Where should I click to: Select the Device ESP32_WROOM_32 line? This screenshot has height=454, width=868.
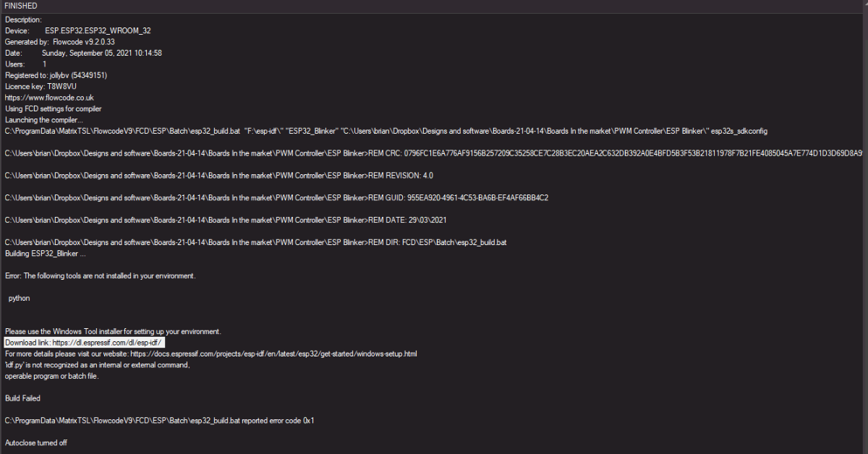(78, 31)
